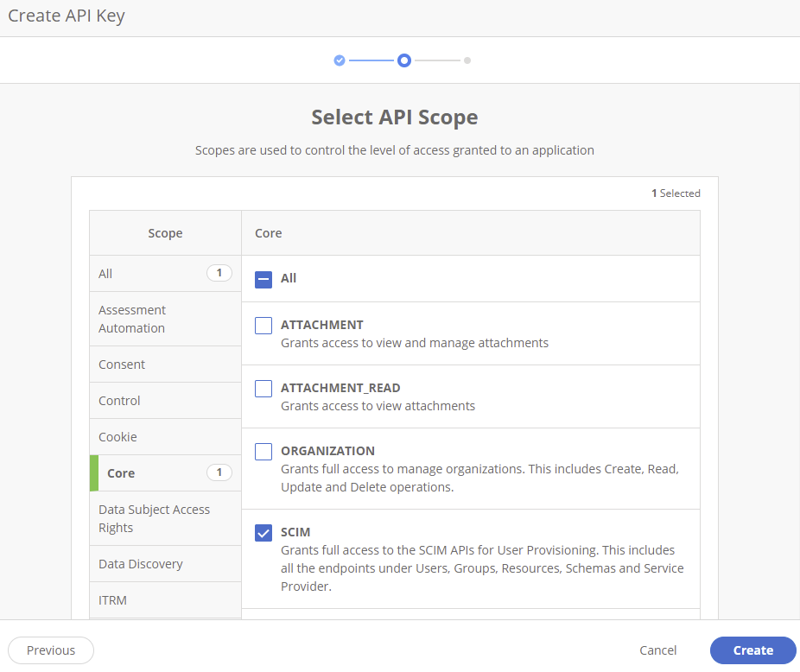Click the count badge next to Core

(219, 472)
